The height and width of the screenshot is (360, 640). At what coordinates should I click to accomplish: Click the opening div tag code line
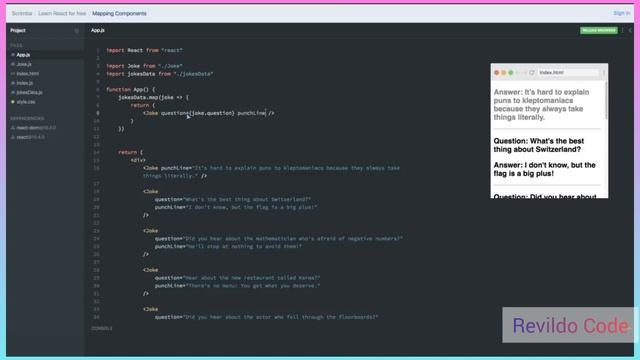tap(138, 160)
